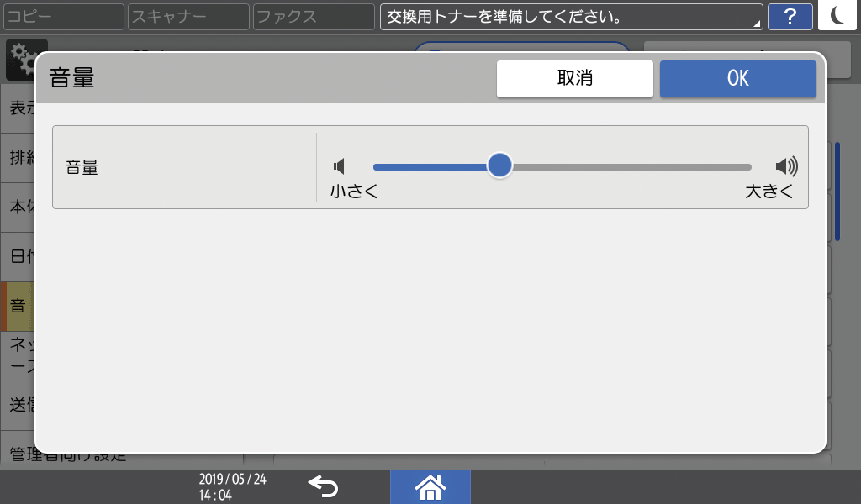Go back using the back arrow icon
This screenshot has height=504, width=861.
324,486
